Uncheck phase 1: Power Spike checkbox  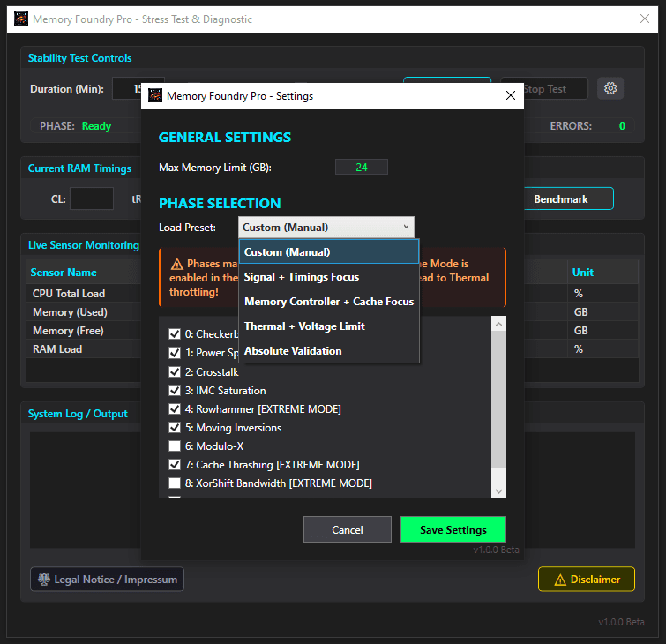pos(175,353)
